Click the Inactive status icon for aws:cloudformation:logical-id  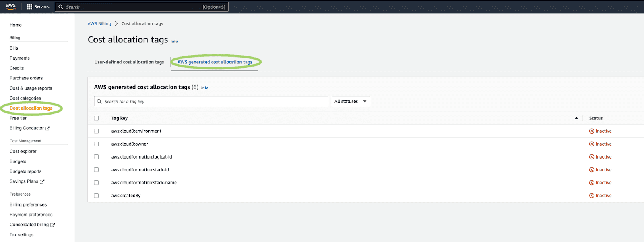(x=592, y=157)
